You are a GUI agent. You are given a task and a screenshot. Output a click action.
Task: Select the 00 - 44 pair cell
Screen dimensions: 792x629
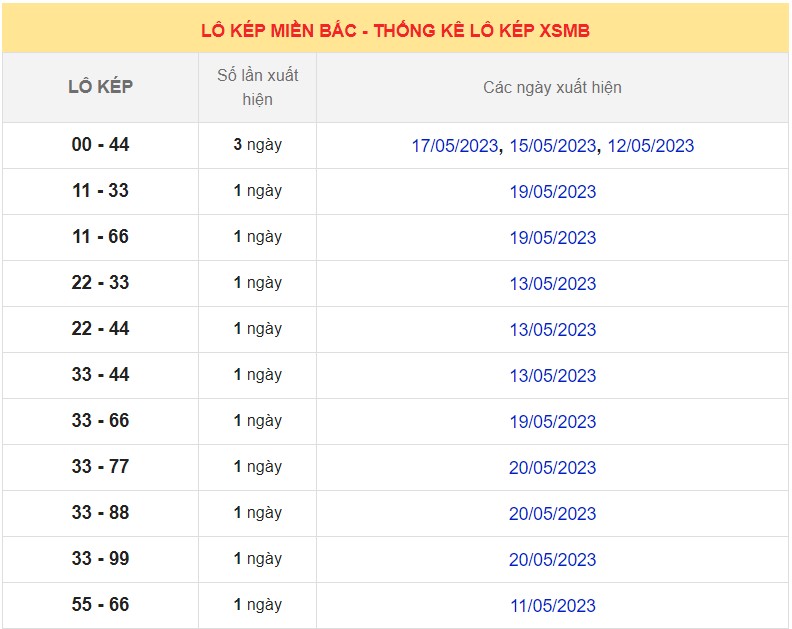tap(100, 145)
